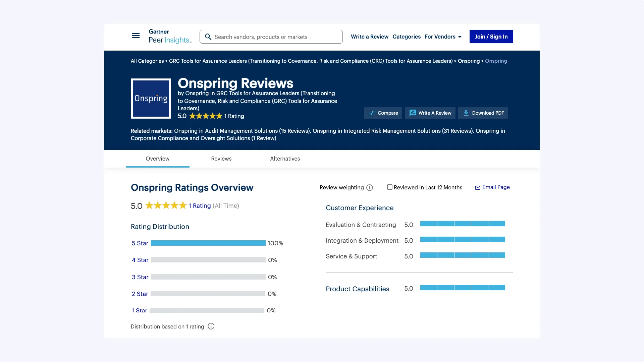This screenshot has height=362, width=644.
Task: Click the Write A Review banner button
Action: point(430,113)
